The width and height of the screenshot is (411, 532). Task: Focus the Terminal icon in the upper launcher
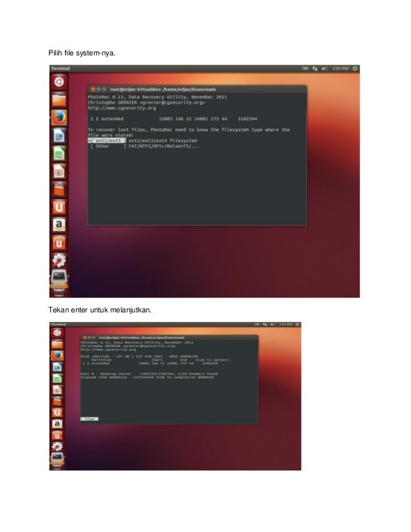point(59,278)
